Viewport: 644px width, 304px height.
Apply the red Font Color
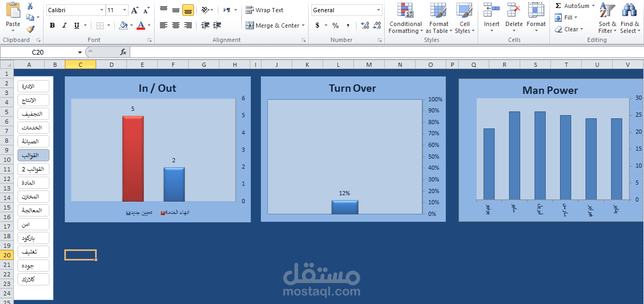(140, 25)
